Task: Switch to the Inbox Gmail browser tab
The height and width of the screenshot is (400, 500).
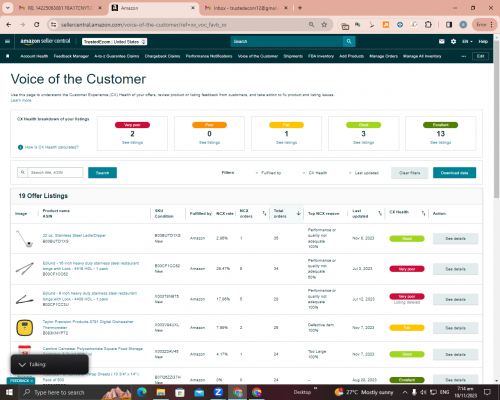Action: pyautogui.click(x=245, y=8)
